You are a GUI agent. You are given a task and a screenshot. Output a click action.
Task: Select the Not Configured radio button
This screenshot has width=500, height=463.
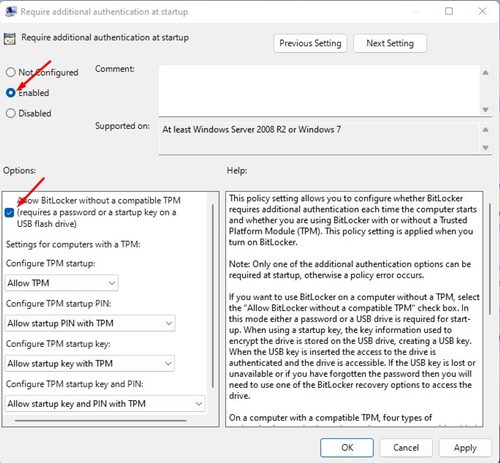tap(11, 72)
